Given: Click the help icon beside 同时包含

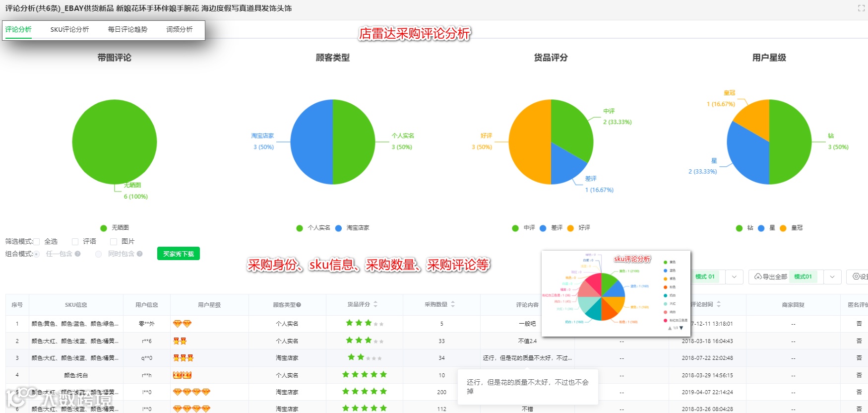Looking at the screenshot, I should [x=140, y=254].
